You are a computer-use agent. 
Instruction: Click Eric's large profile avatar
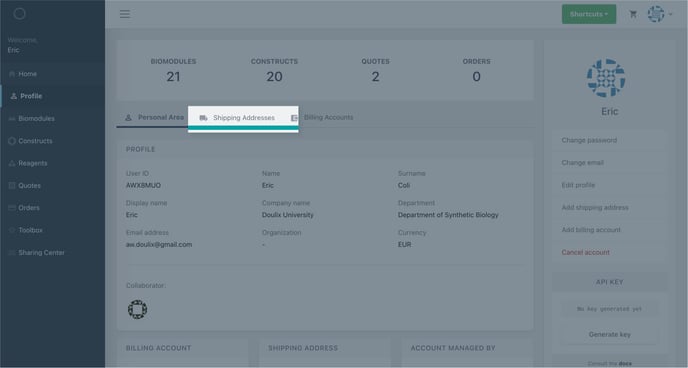coord(606,78)
